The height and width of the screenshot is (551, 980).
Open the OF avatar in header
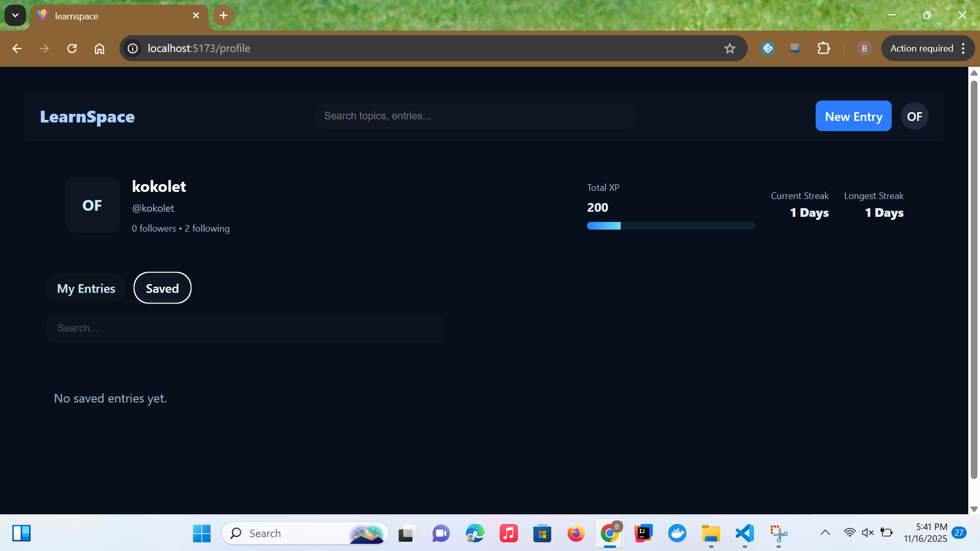click(x=914, y=116)
